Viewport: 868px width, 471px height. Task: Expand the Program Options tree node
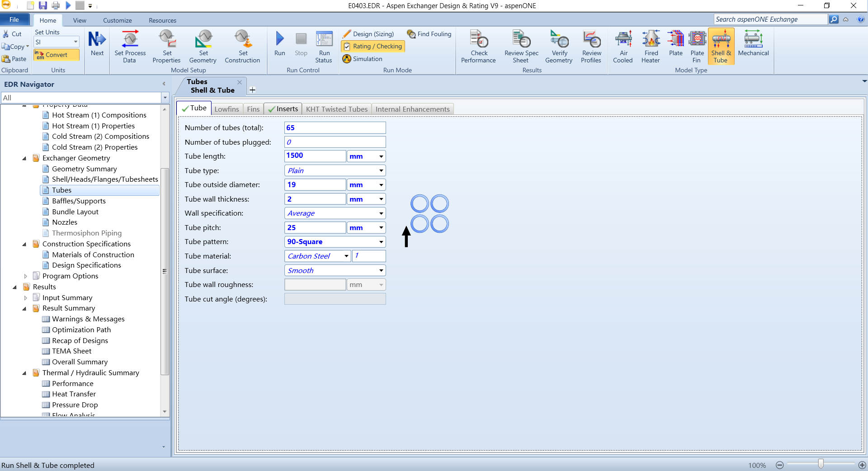click(25, 276)
